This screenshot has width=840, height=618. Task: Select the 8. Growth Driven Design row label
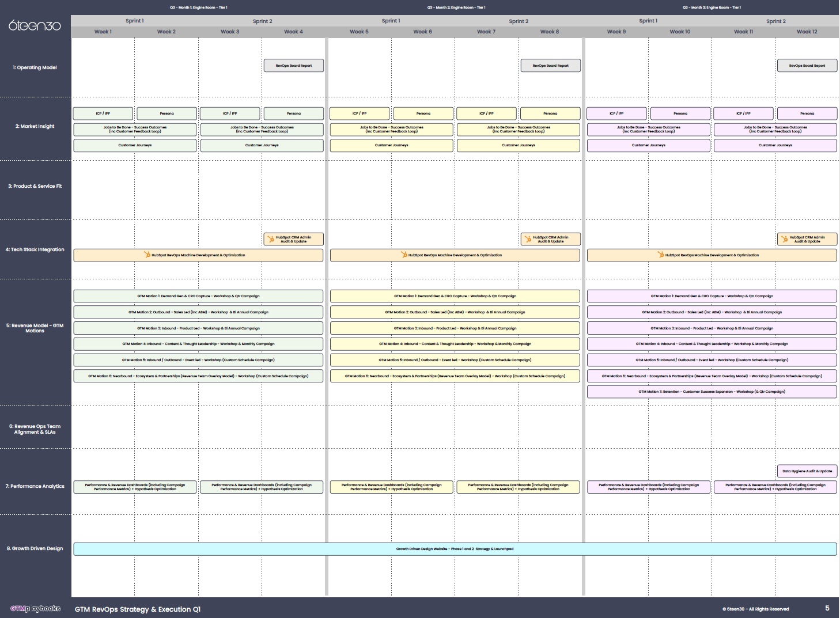(x=35, y=548)
